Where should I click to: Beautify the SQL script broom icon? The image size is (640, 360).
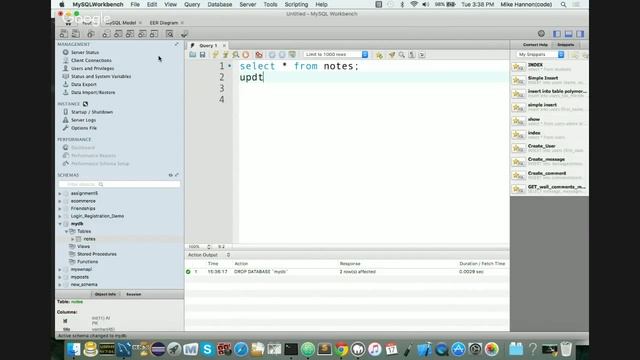392,55
